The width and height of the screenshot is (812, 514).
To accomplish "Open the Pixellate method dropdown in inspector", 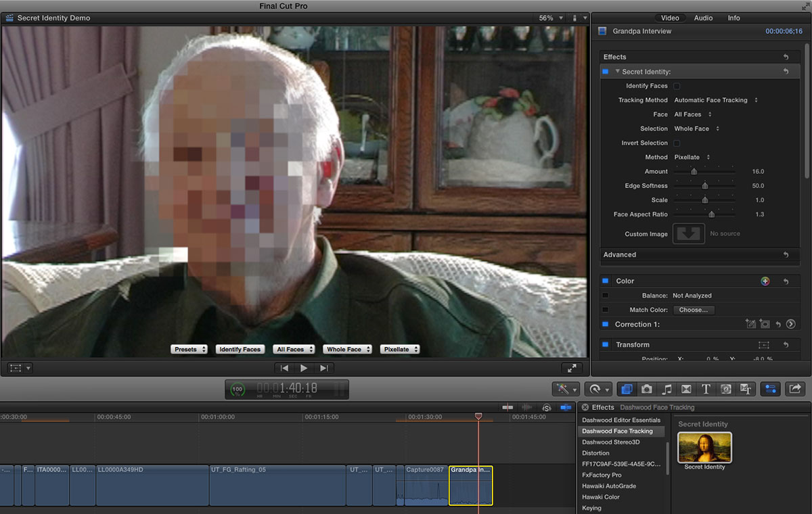I will pyautogui.click(x=692, y=158).
